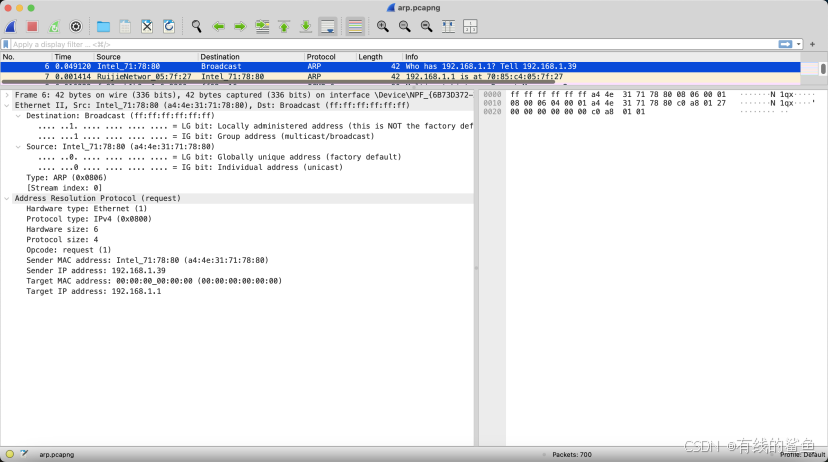
Task: Collapse the Destination: Broadcast subtree
Action: coord(18,116)
